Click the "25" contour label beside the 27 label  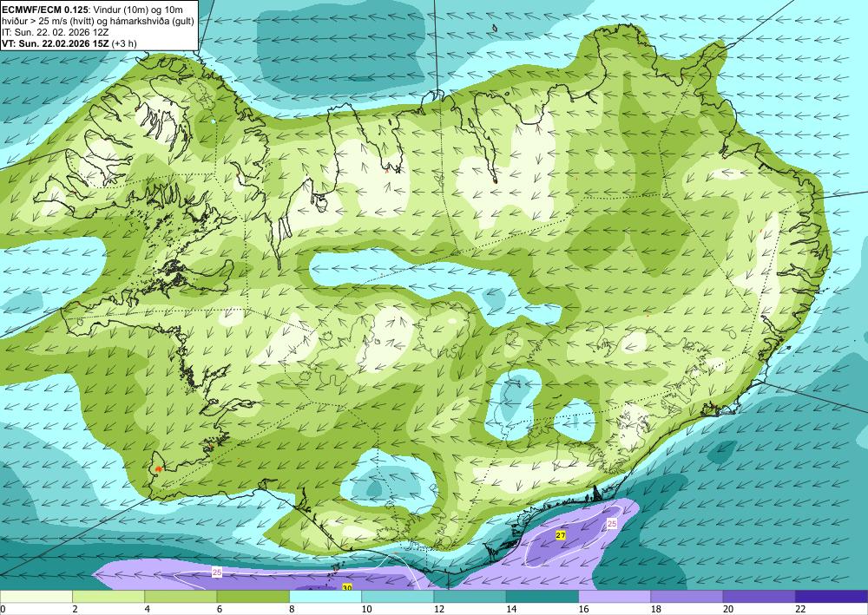coord(612,523)
